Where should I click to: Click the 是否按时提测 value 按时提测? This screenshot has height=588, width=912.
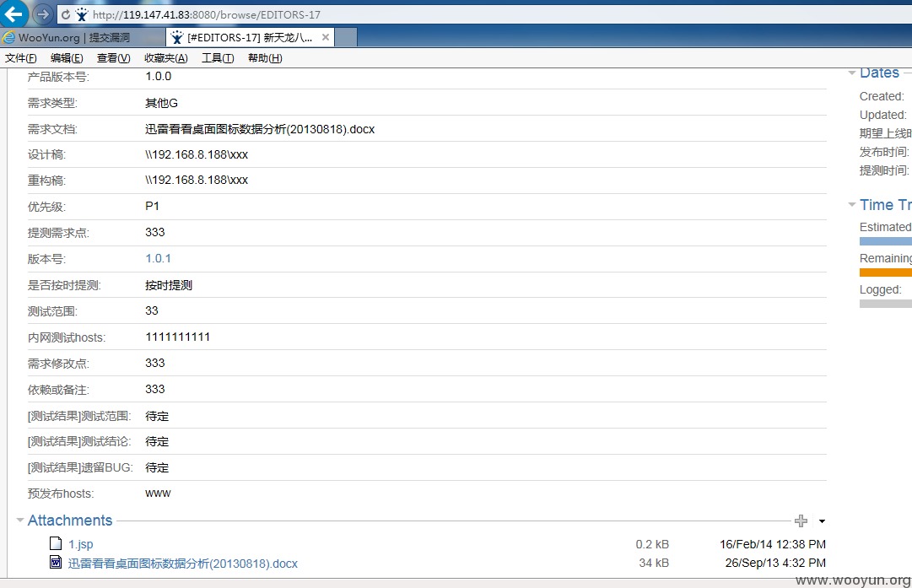(x=169, y=285)
